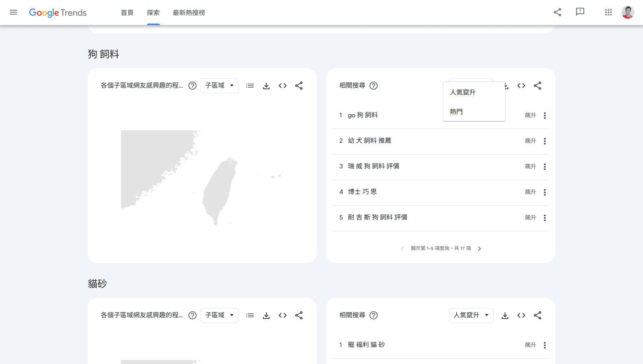643x364 pixels.
Task: Open help for 狗飼料 相關搜尋
Action: point(374,86)
